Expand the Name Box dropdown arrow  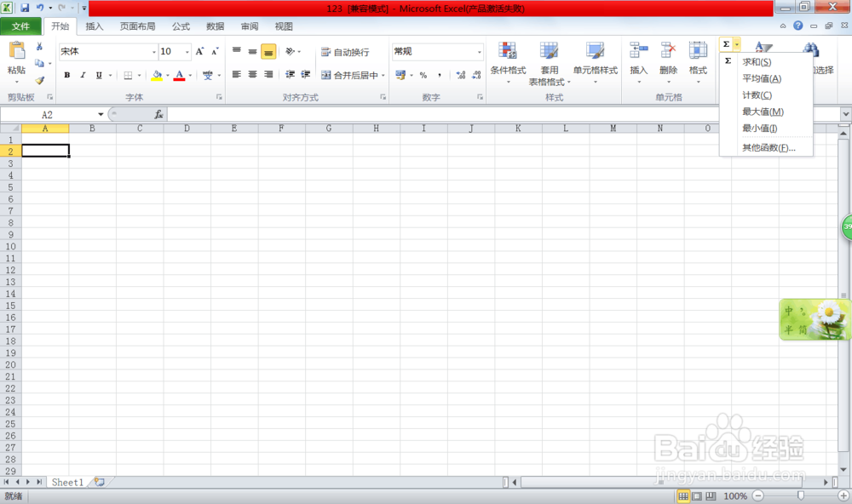101,115
